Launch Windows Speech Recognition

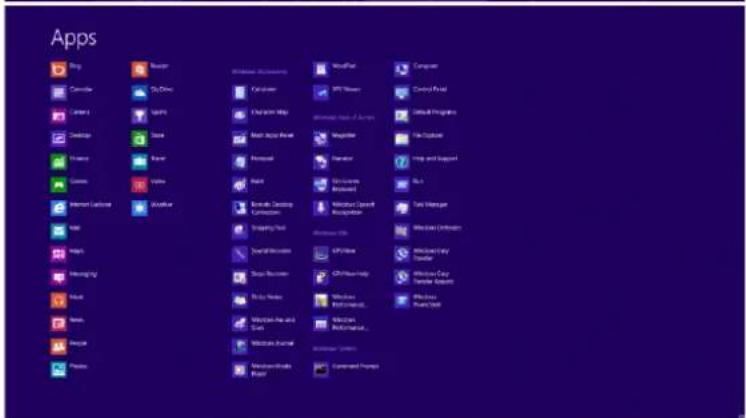tap(344, 208)
